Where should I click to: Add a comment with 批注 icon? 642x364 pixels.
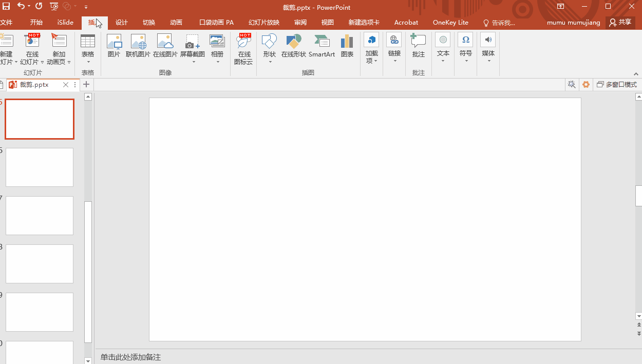(419, 46)
